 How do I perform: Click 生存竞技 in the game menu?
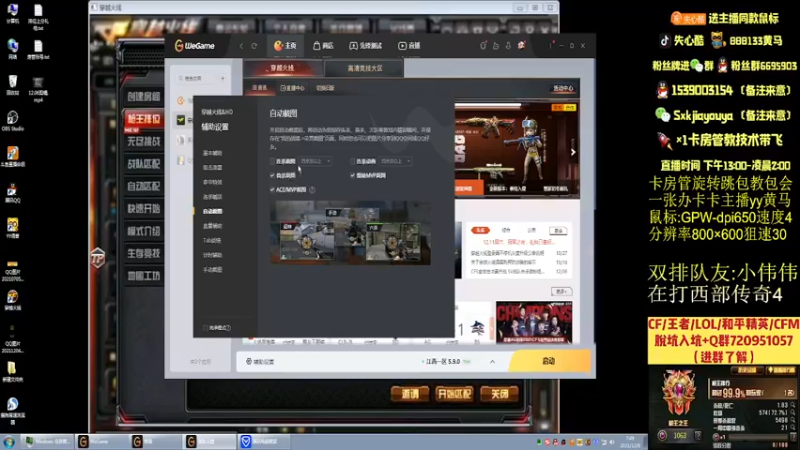click(x=143, y=254)
